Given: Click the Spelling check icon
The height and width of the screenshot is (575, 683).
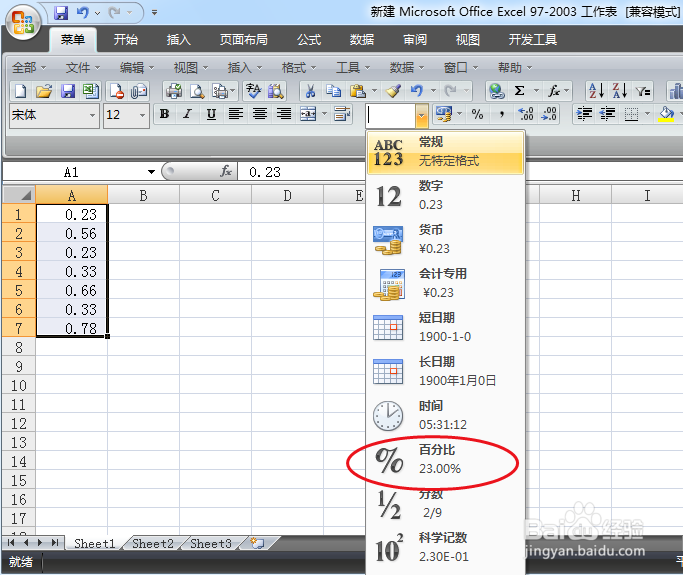Looking at the screenshot, I should tap(253, 91).
